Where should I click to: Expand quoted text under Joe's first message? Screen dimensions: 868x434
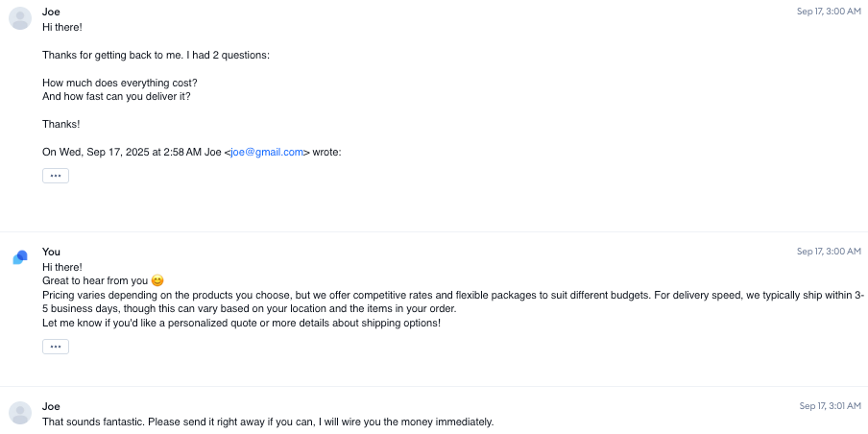click(x=56, y=176)
